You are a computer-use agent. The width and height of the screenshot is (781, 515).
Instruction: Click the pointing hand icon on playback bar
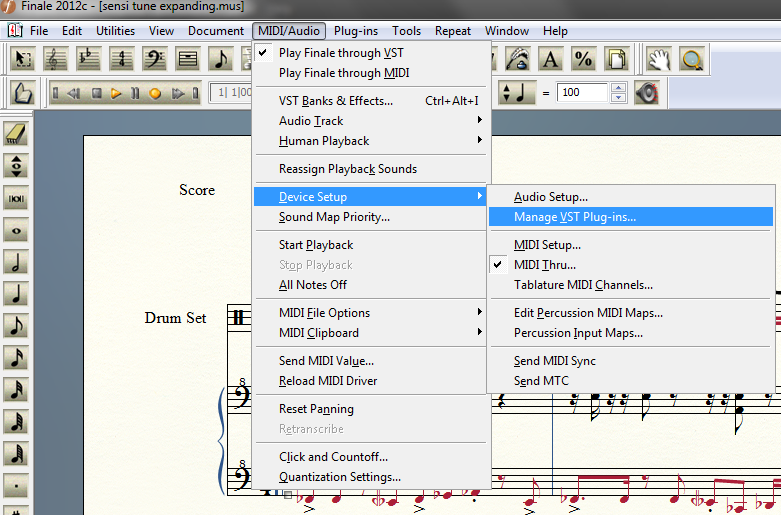click(x=23, y=93)
